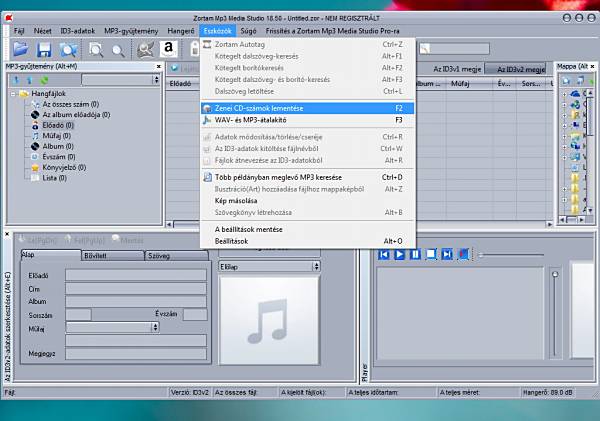Image resolution: width=600 pixels, height=421 pixels.
Task: Click the last blue player icon beside next track
Action: click(x=463, y=254)
